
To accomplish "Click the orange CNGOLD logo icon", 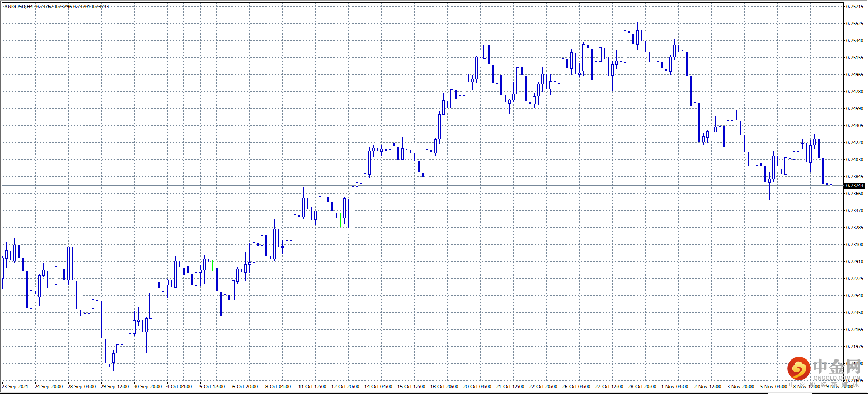I will 798,368.
